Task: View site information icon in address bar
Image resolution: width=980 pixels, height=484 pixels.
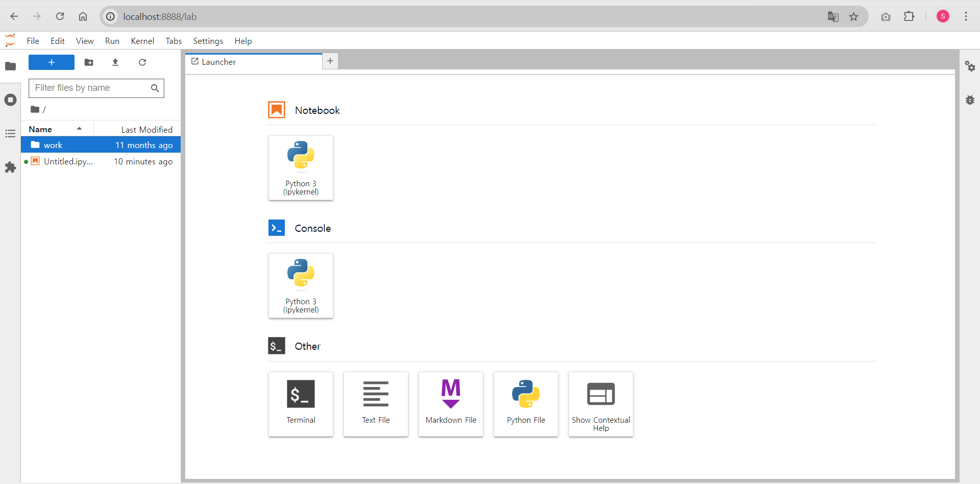Action: [x=110, y=17]
